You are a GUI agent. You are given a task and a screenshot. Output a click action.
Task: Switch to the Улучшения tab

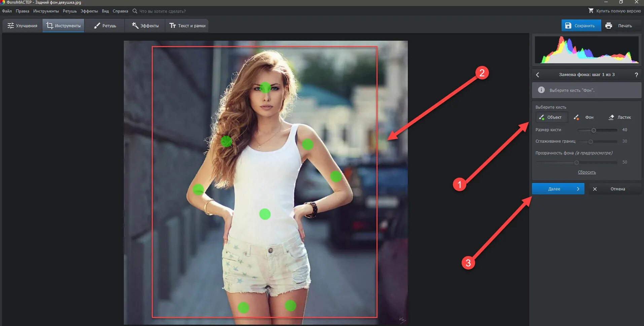coord(22,26)
